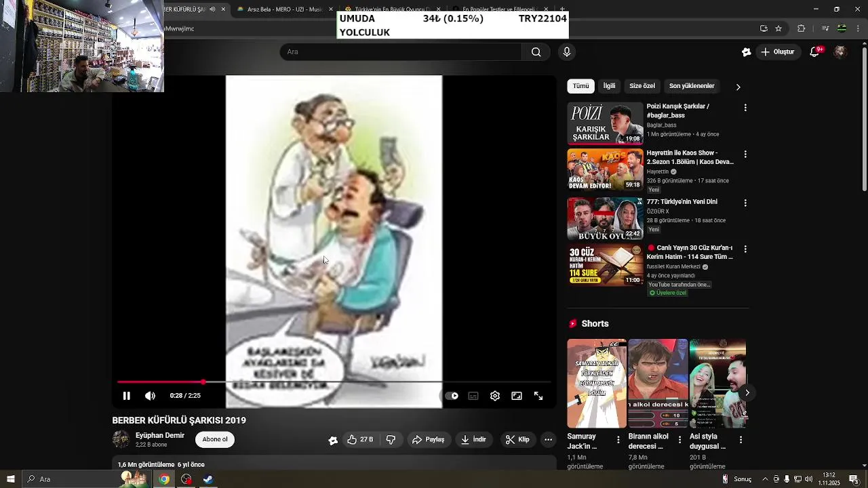Open 'Samuray Jack'in' Short thumbnail
Screen dimensions: 868x488
597,384
